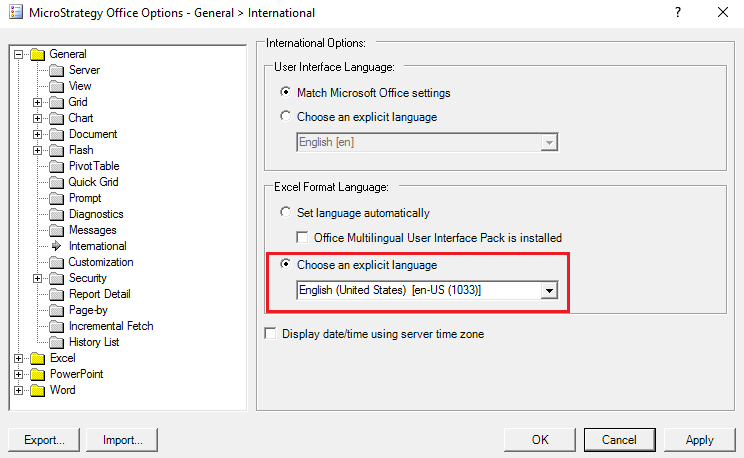
Task: Select the International tree item label
Action: (x=98, y=246)
